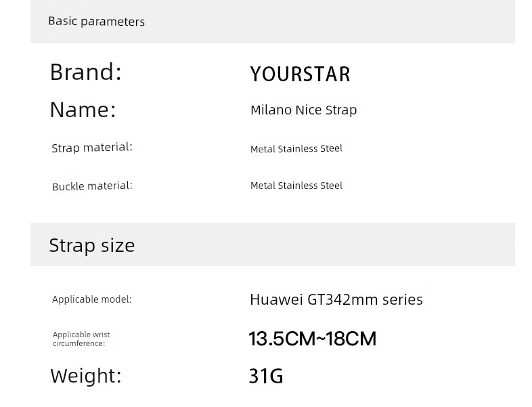The width and height of the screenshot is (532, 407).
Task: Click the Applicable model: label
Action: 92,299
